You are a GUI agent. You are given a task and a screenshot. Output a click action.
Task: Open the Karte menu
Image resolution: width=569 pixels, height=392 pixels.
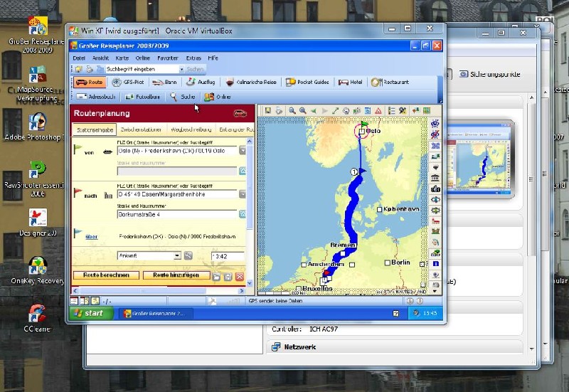tap(122, 58)
